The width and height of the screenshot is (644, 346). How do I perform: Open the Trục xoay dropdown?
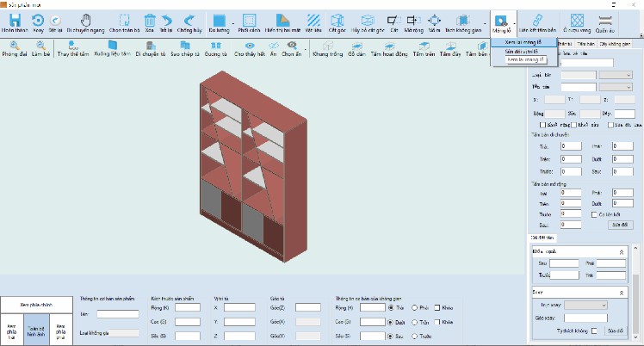pos(585,305)
